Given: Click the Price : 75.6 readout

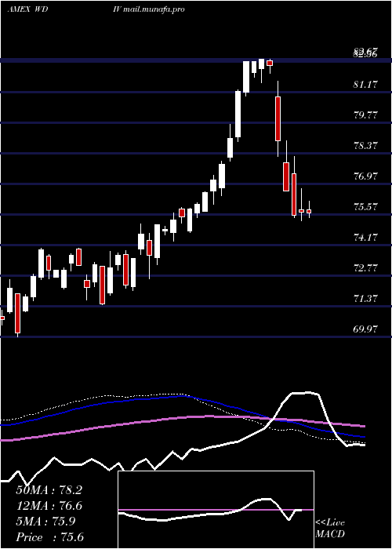Looking at the screenshot, I should (49, 537).
